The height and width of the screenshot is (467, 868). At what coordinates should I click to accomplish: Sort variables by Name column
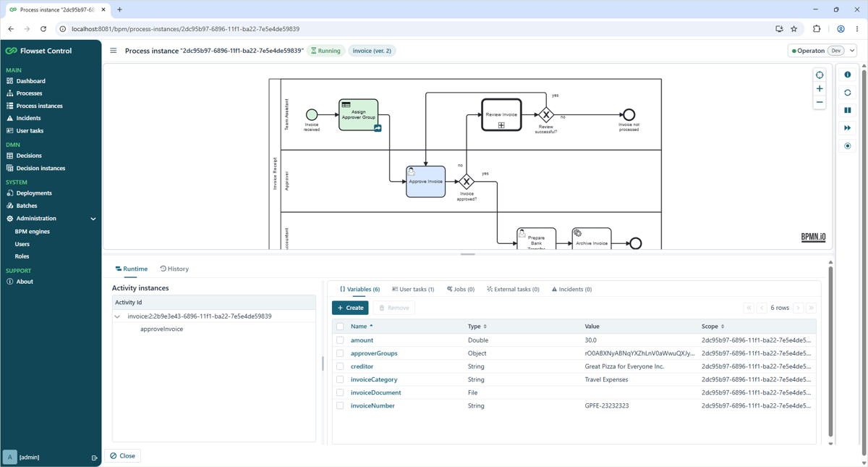click(x=362, y=327)
